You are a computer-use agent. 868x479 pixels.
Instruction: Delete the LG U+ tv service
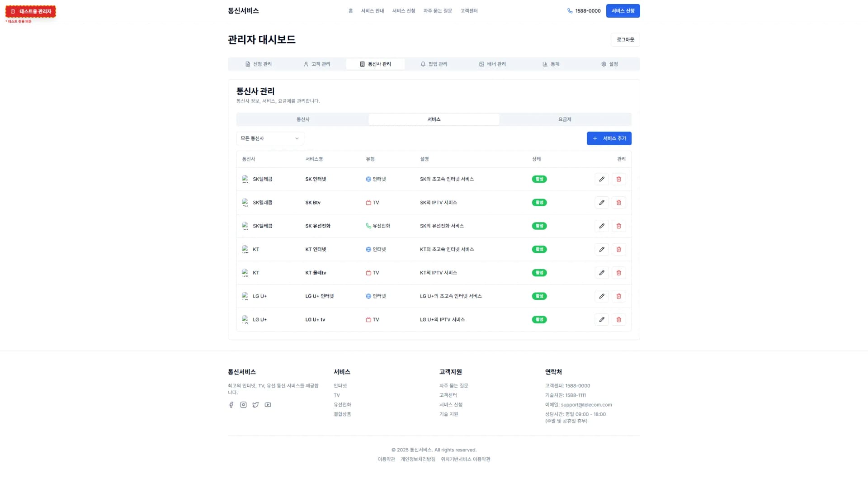pyautogui.click(x=618, y=320)
